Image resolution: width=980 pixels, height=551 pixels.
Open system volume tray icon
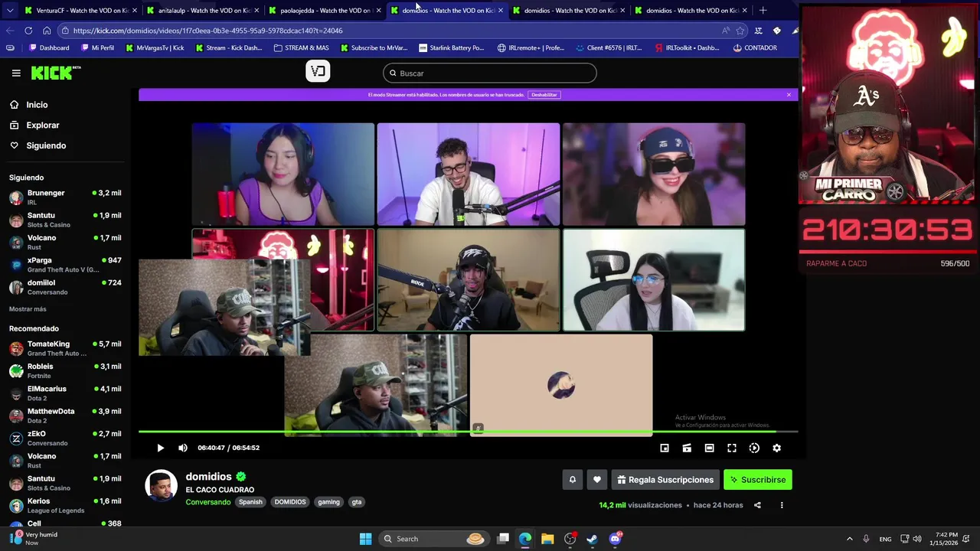(x=917, y=539)
